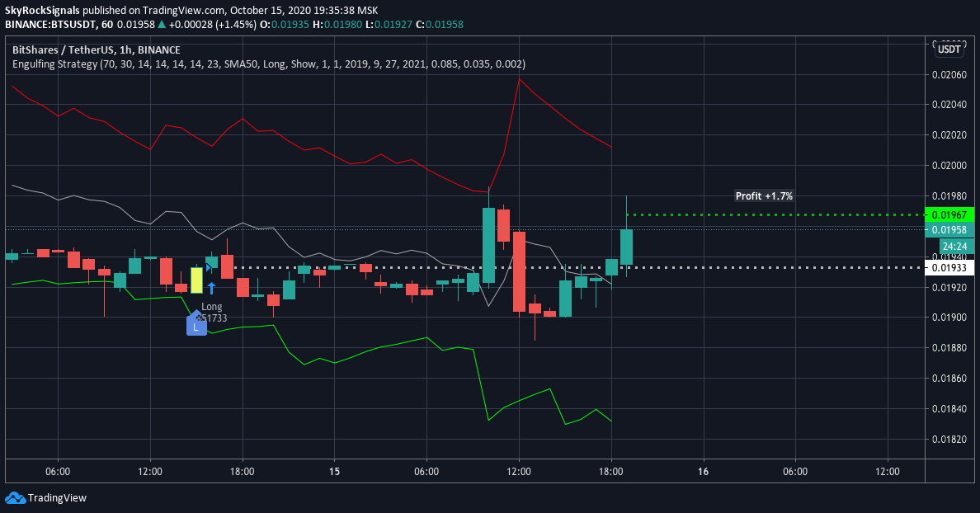Click the white 0.01933 entry price label
This screenshot has width=980, height=513.
[949, 267]
